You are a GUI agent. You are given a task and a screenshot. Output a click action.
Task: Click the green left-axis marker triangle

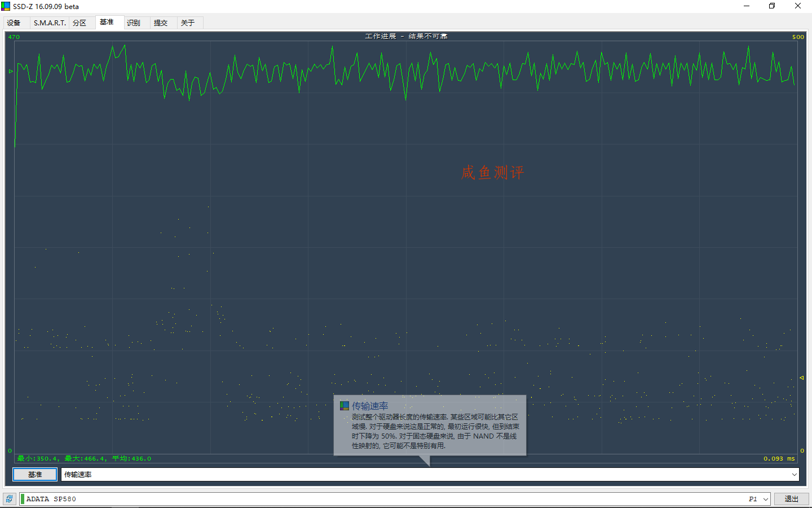pos(11,71)
